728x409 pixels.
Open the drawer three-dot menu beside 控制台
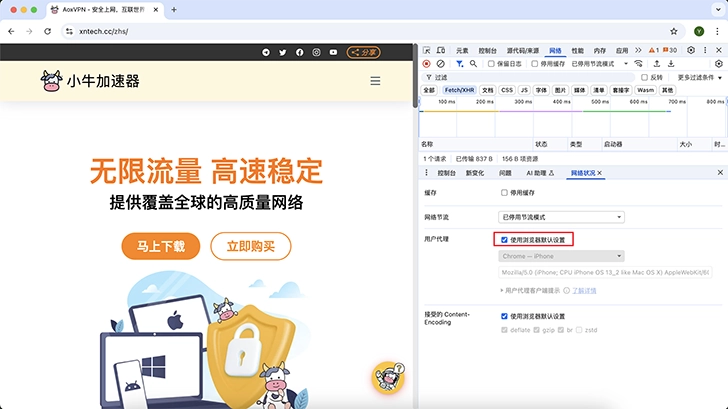426,173
